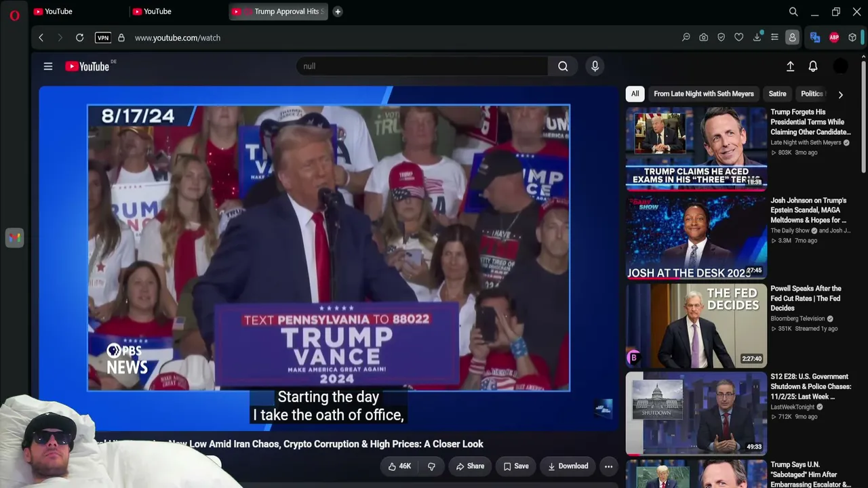The image size is (868, 488).
Task: Open the browser profile account icon
Action: 792,38
